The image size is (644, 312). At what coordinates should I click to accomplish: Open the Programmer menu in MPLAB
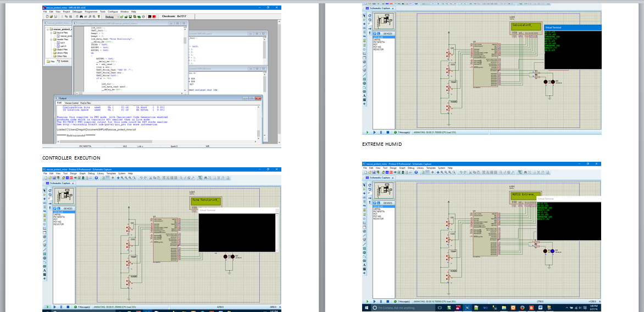pyautogui.click(x=92, y=11)
